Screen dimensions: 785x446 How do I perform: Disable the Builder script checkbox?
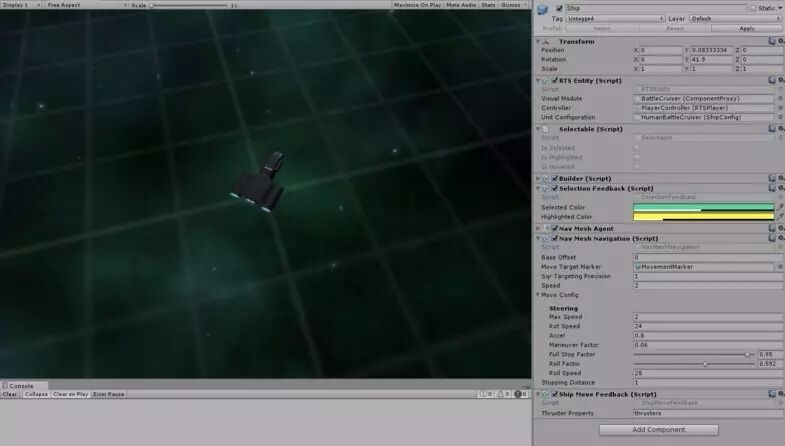click(x=555, y=178)
